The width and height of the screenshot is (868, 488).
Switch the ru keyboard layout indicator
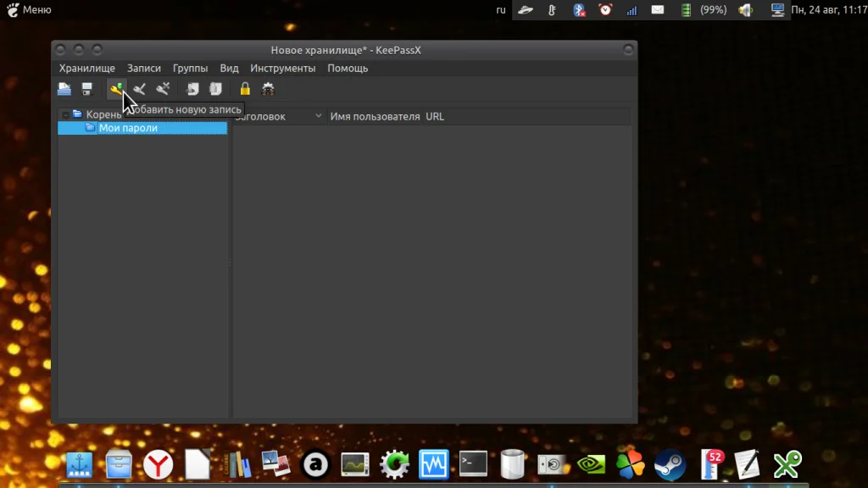click(x=501, y=9)
